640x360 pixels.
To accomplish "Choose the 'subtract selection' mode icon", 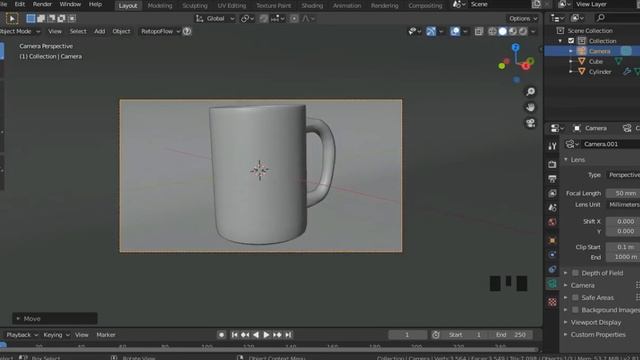I will (x=51, y=18).
